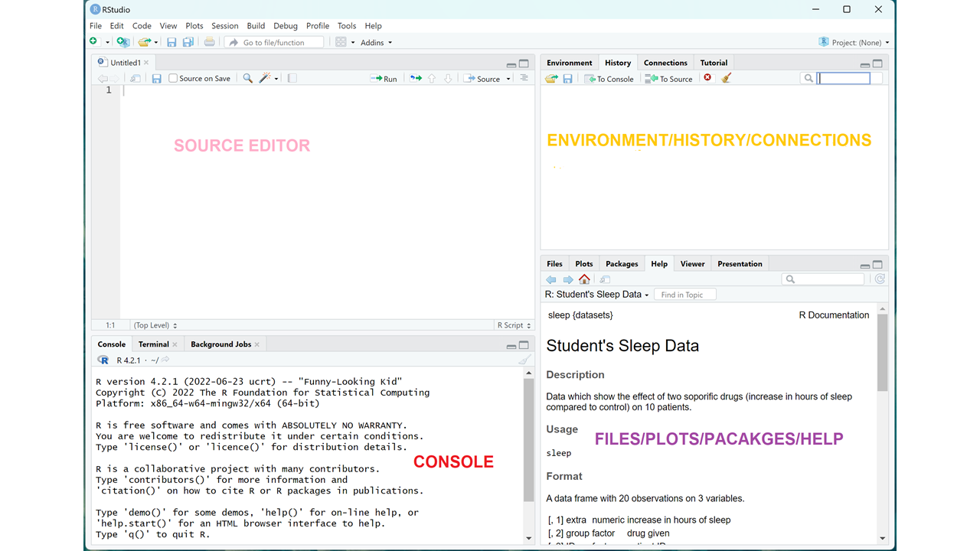Open the new file type dropdown arrow
980x551 pixels.
[107, 43]
